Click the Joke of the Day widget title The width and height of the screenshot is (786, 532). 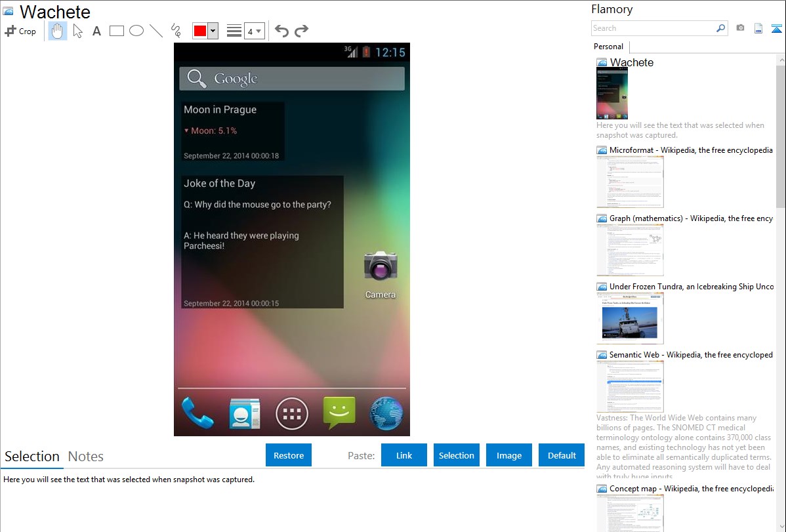pyautogui.click(x=220, y=184)
